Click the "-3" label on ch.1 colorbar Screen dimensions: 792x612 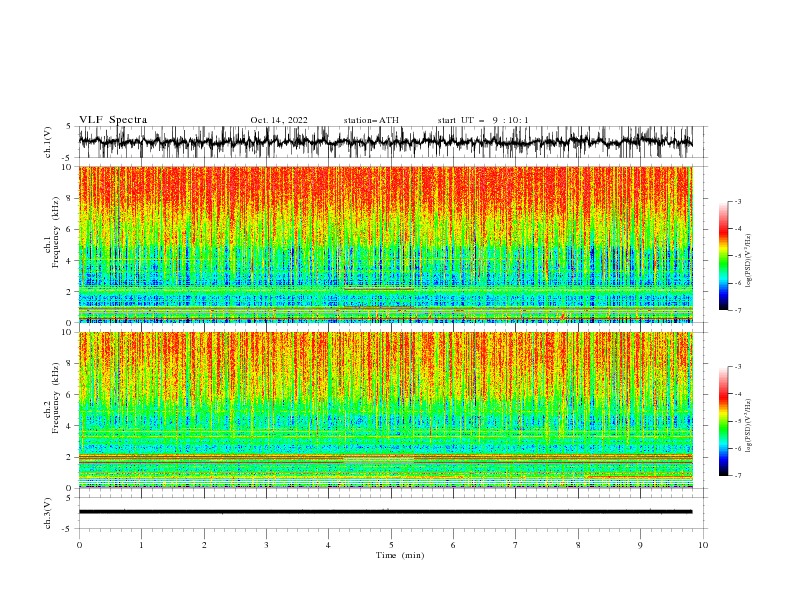pyautogui.click(x=737, y=201)
